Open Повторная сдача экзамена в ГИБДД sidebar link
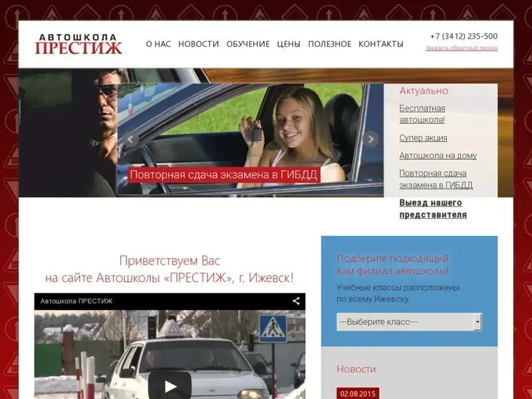 point(436,179)
